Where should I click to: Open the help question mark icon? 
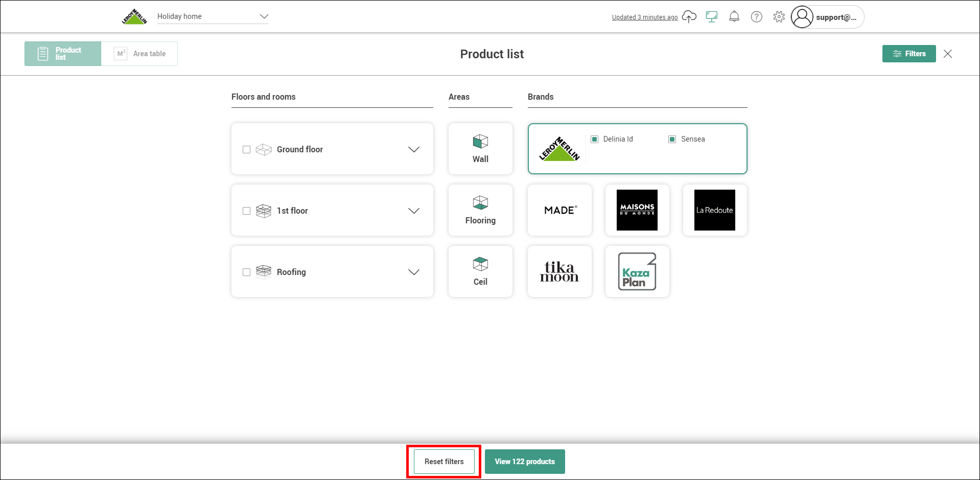[757, 17]
